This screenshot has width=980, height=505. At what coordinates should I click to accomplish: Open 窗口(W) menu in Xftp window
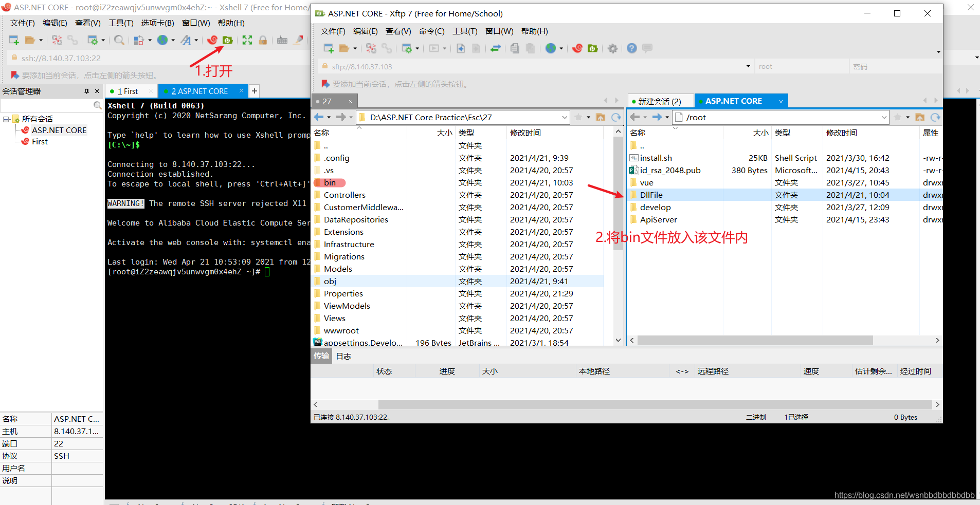[499, 31]
